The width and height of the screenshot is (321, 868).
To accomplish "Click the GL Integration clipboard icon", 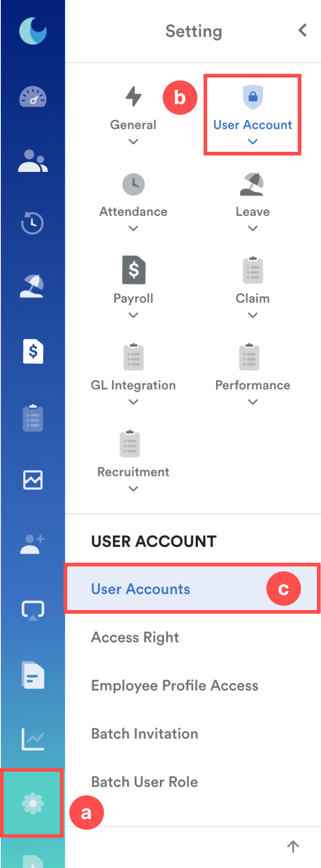I will [x=134, y=357].
